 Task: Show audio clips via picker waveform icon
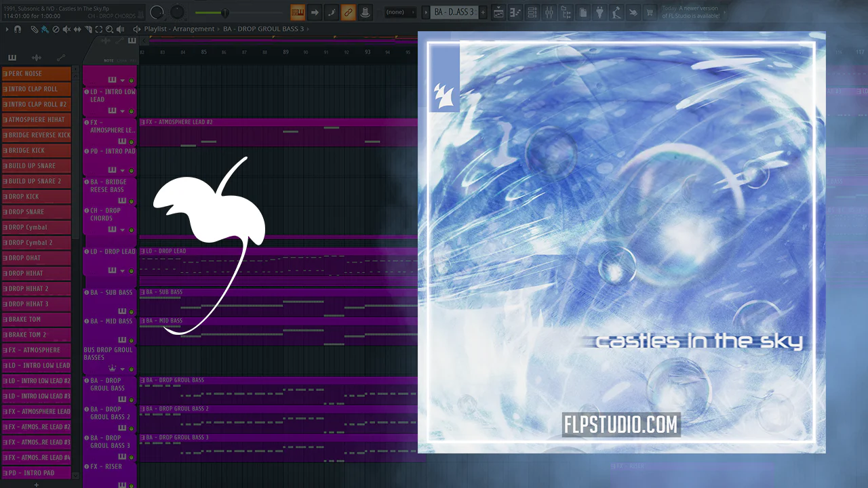click(x=37, y=58)
